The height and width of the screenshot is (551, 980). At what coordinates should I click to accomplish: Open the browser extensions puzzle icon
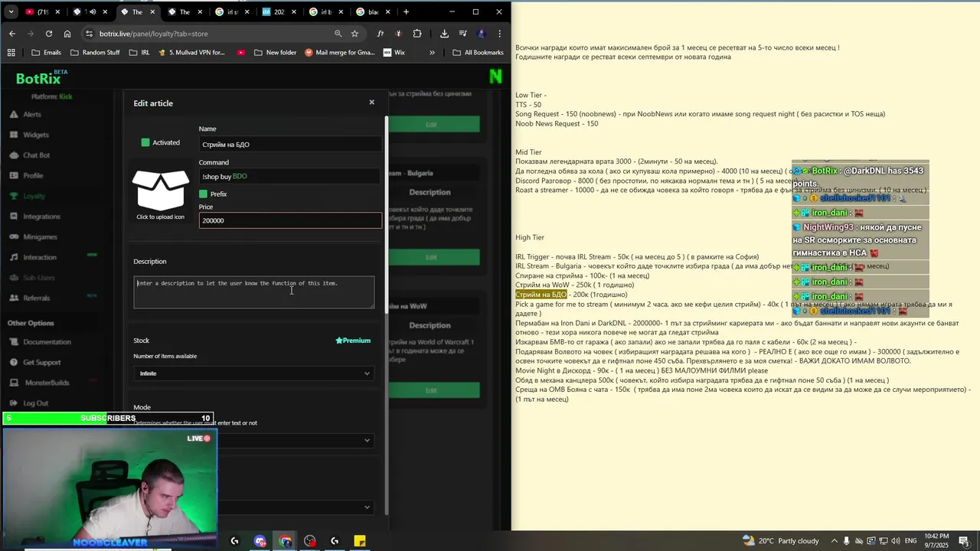417,34
